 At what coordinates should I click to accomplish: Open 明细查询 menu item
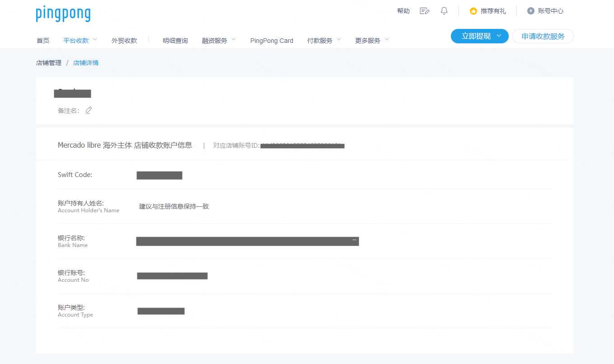175,41
